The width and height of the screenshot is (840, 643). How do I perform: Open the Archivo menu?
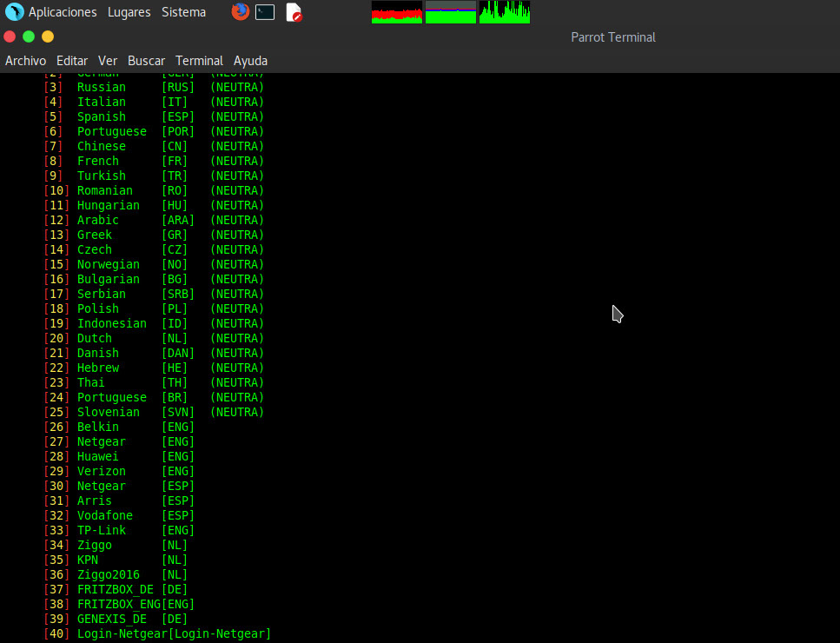(25, 61)
